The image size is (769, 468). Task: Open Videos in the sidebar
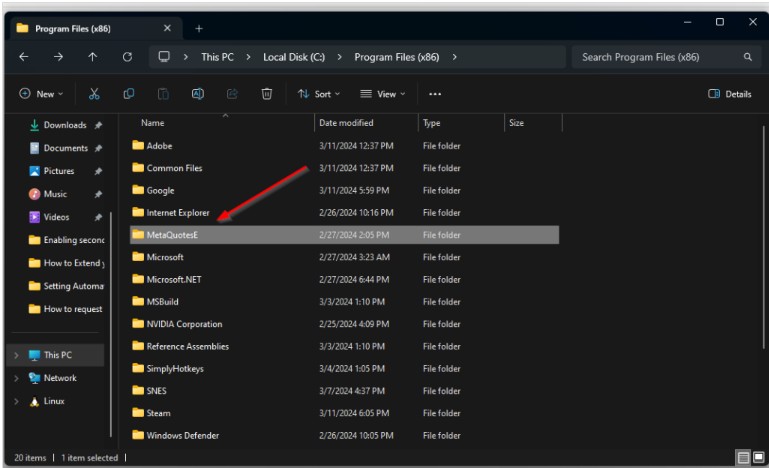tap(56, 217)
